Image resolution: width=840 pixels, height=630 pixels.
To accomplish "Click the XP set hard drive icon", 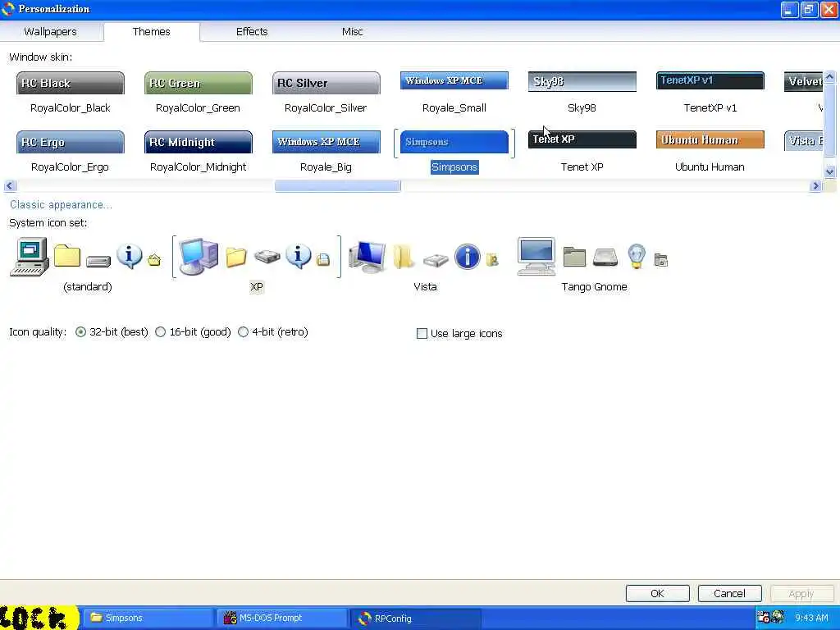I will (267, 257).
